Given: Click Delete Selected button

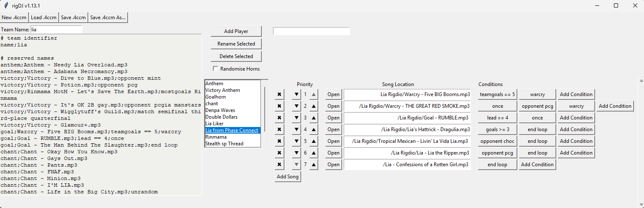Looking at the screenshot, I should [x=236, y=56].
